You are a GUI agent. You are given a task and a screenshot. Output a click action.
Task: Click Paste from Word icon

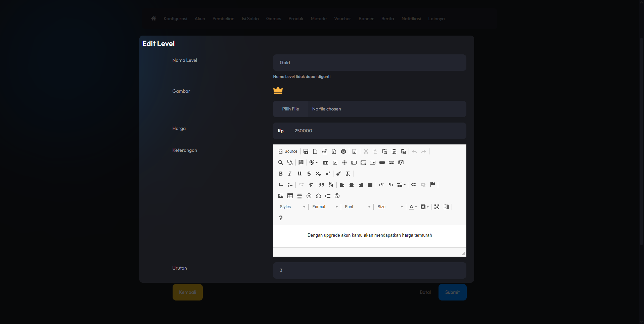coord(403,151)
